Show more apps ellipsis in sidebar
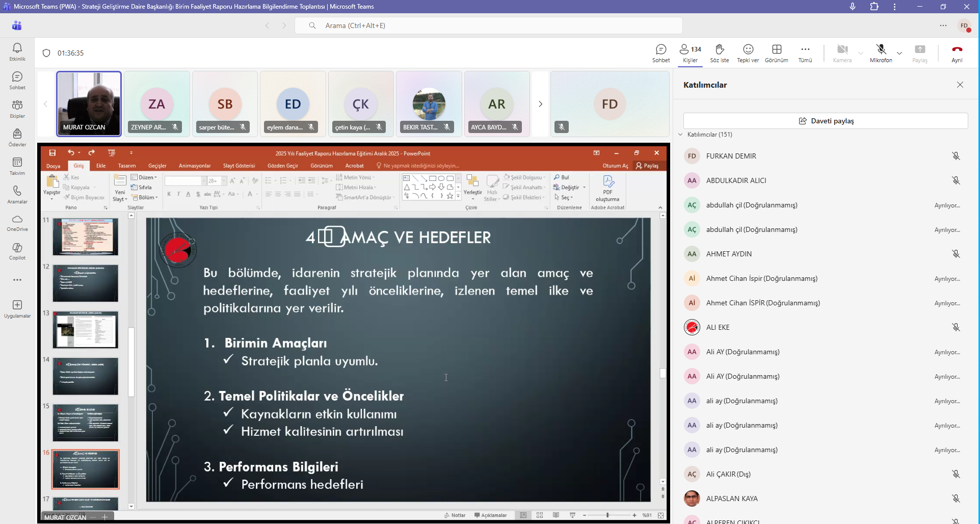The image size is (980, 524). (17, 280)
